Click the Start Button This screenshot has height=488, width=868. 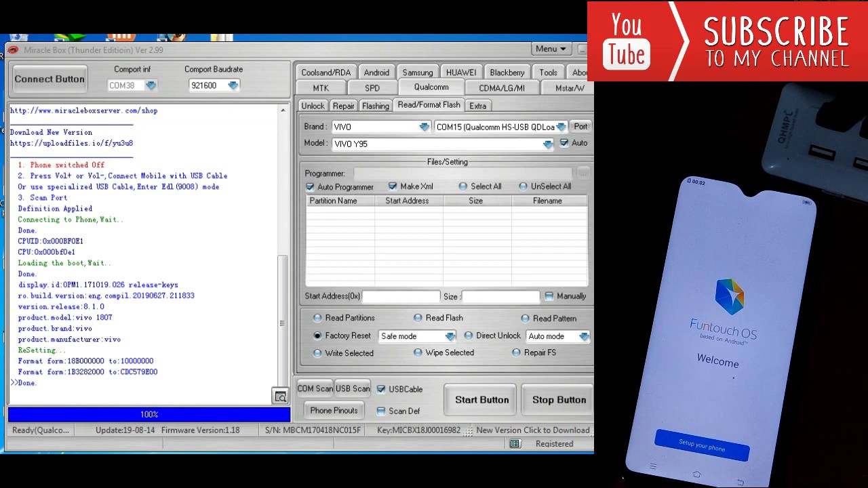[x=481, y=400]
